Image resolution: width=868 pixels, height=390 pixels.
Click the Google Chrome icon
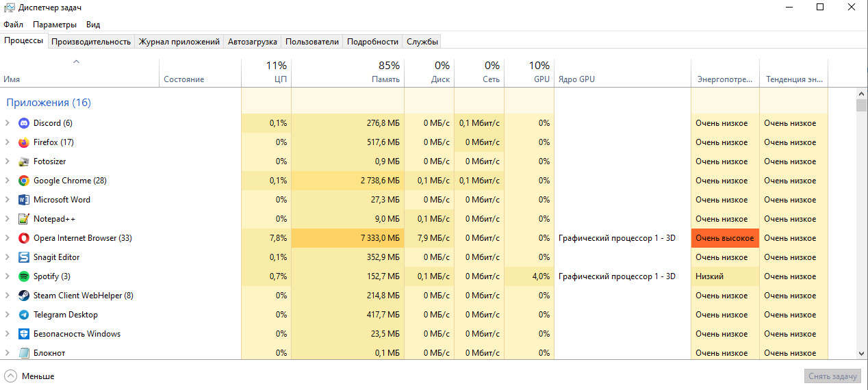[x=24, y=181]
